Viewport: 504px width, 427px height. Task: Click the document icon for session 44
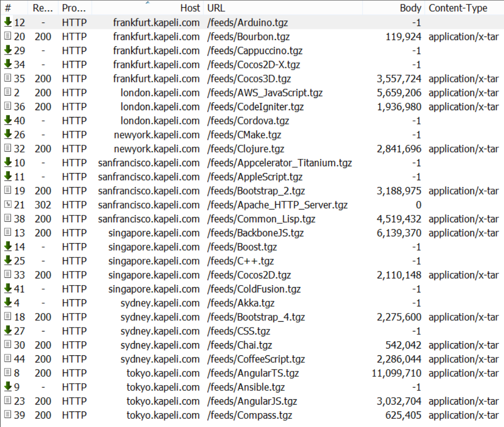(x=8, y=358)
